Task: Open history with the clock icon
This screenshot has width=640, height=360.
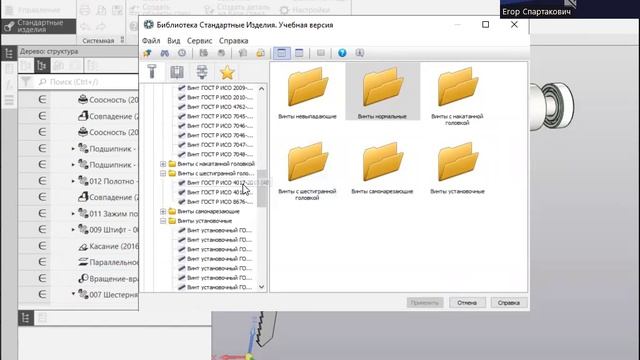Action: tap(182, 53)
